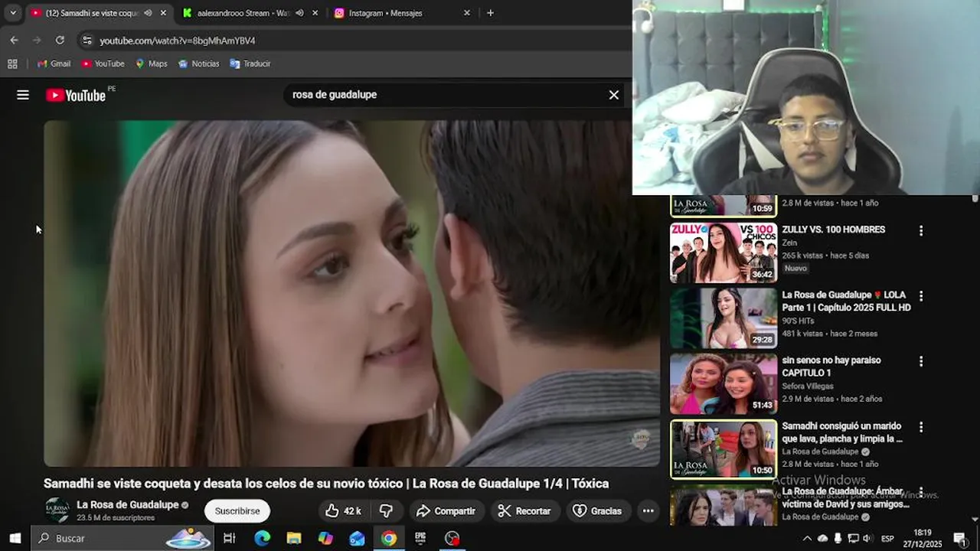
Task: Open options for La Rosa de Guadalupe LOLA video
Action: (921, 295)
